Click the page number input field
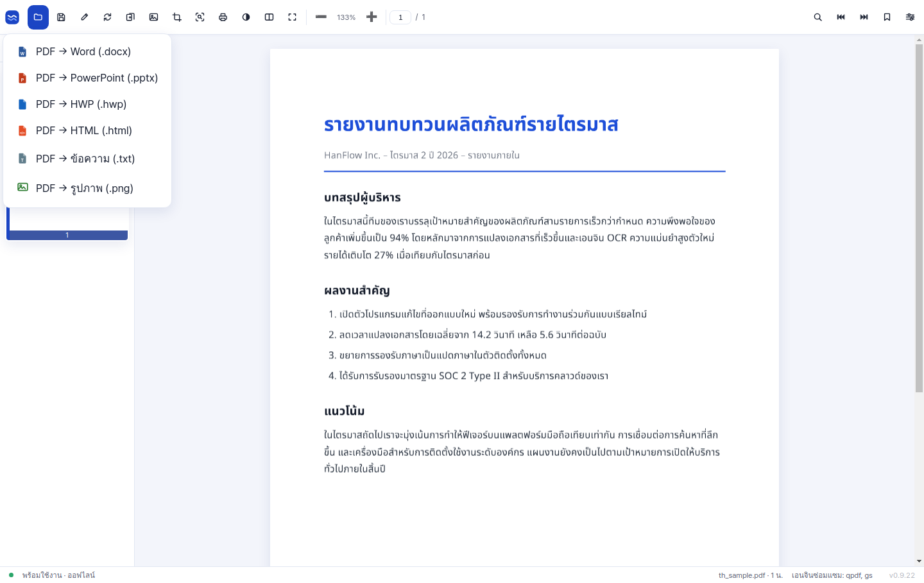The width and height of the screenshot is (924, 583). (x=400, y=17)
